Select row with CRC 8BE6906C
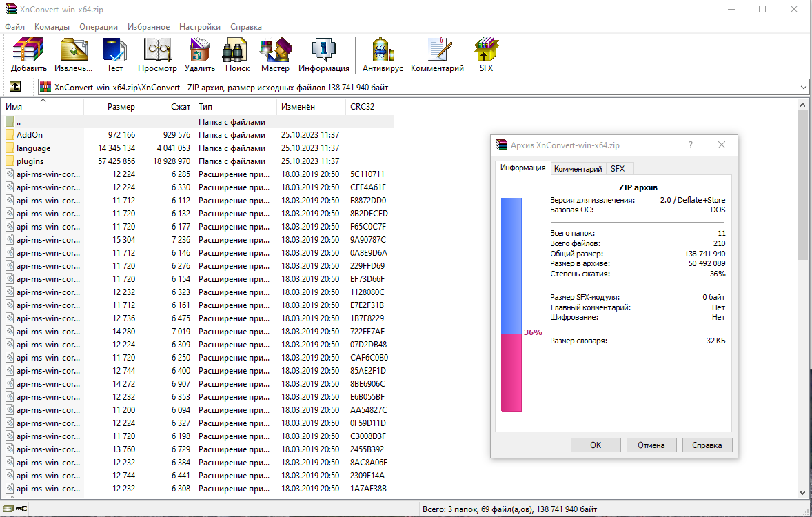Viewport: 812px width, 517px height. click(x=197, y=383)
